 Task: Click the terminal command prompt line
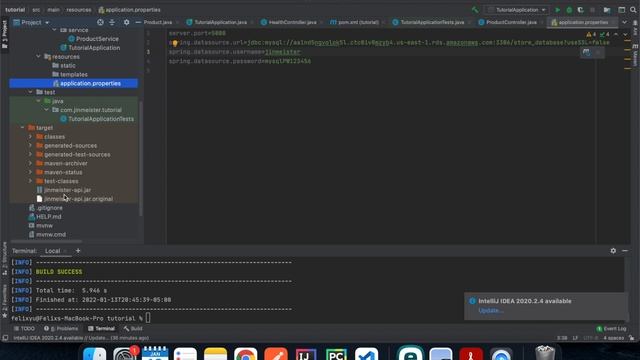click(x=81, y=318)
